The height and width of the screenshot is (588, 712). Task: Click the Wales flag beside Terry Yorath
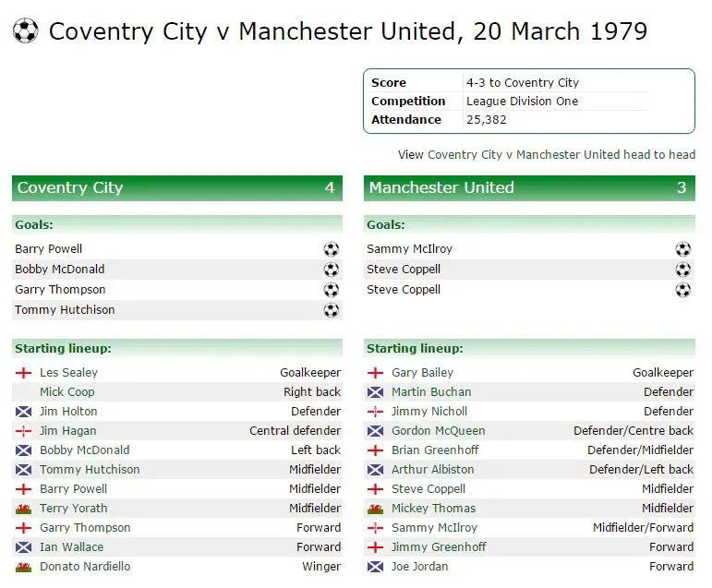coord(24,509)
